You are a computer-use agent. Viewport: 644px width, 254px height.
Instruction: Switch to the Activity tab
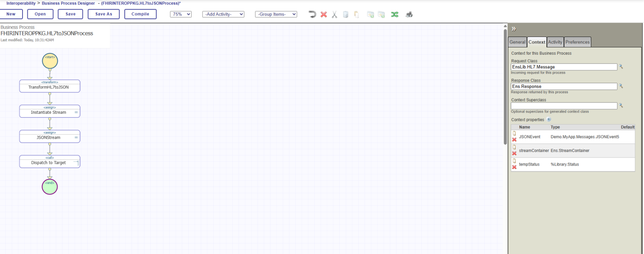(555, 42)
